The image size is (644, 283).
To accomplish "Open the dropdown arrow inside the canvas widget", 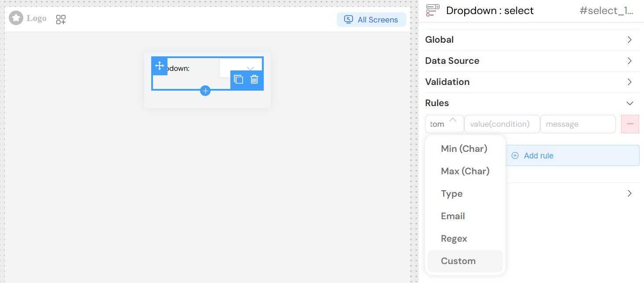I will click(x=250, y=68).
